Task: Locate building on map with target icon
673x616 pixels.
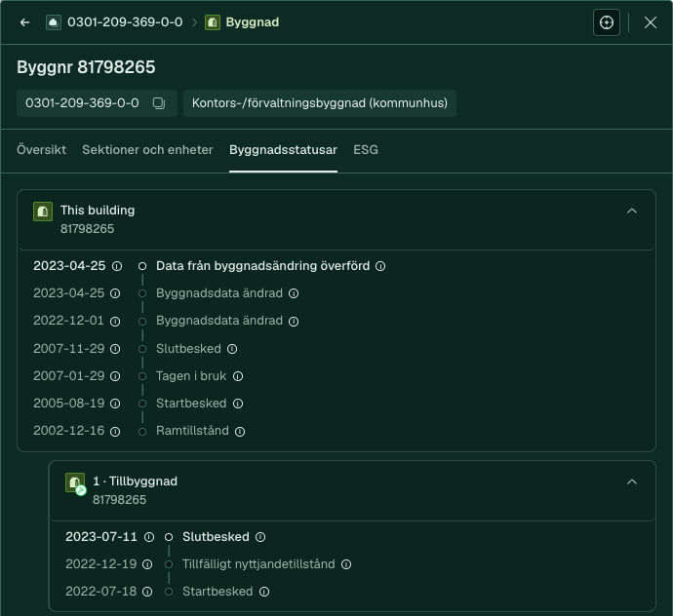Action: click(607, 22)
